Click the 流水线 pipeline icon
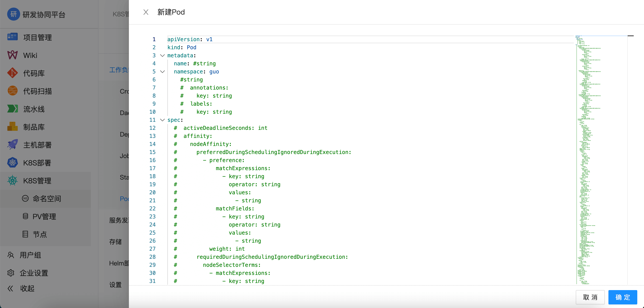Image resolution: width=644 pixels, height=308 pixels. (12, 109)
